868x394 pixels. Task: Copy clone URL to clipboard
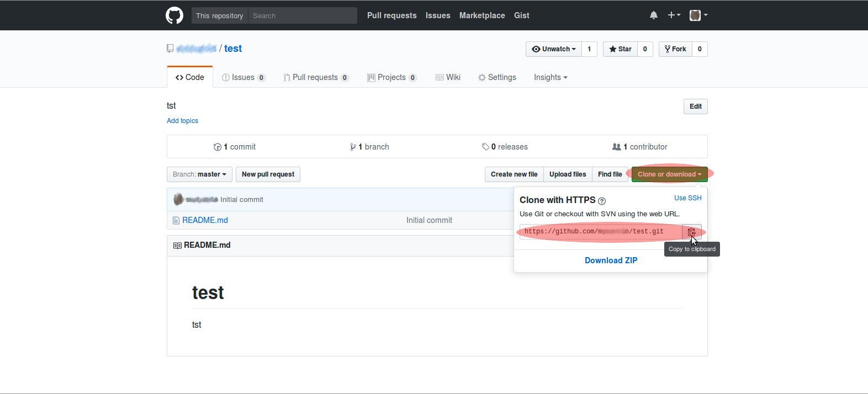point(692,232)
